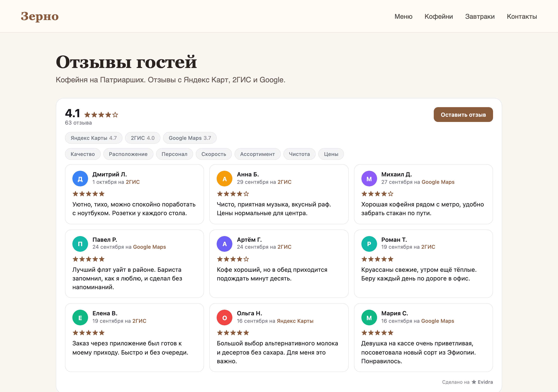Viewport: 558px width, 392px height.
Task: Open the Сделано на Evidra link
Action: click(467, 382)
